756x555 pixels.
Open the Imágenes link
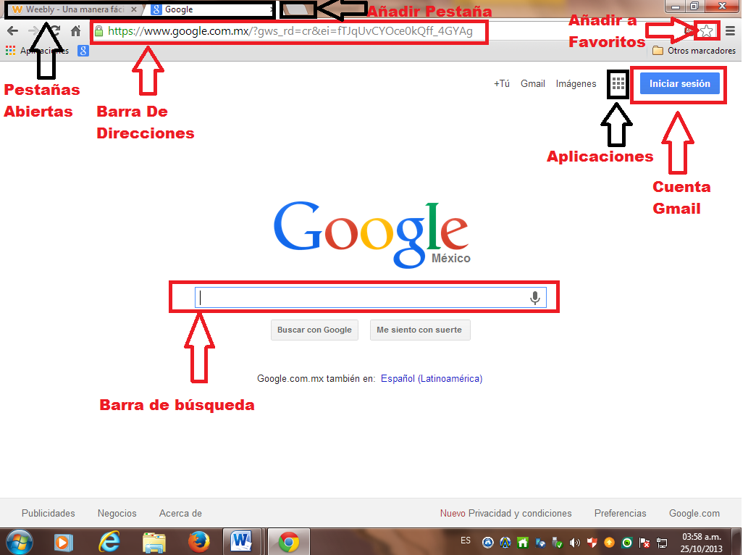click(576, 84)
